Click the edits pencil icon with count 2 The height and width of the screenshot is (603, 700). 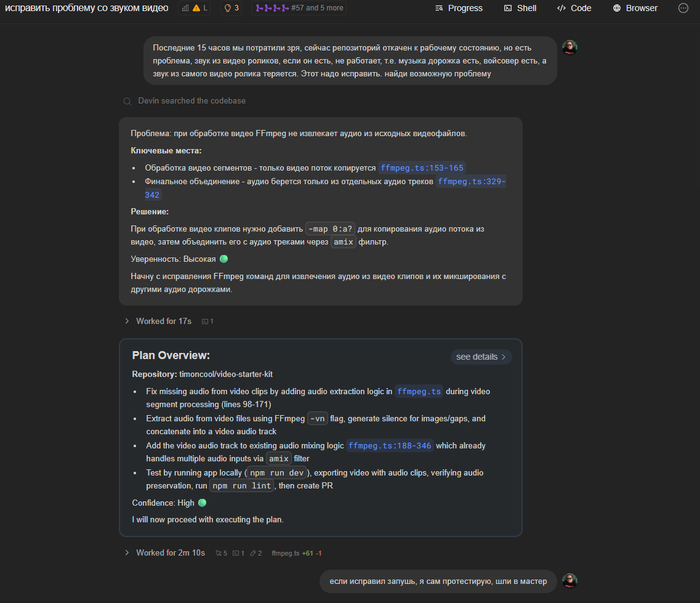pyautogui.click(x=254, y=552)
